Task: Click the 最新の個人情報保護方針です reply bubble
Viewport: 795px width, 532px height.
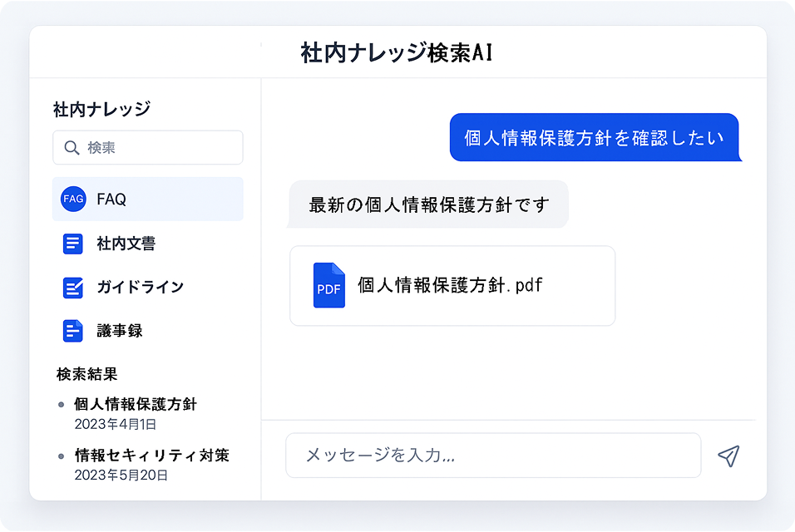Action: (428, 204)
